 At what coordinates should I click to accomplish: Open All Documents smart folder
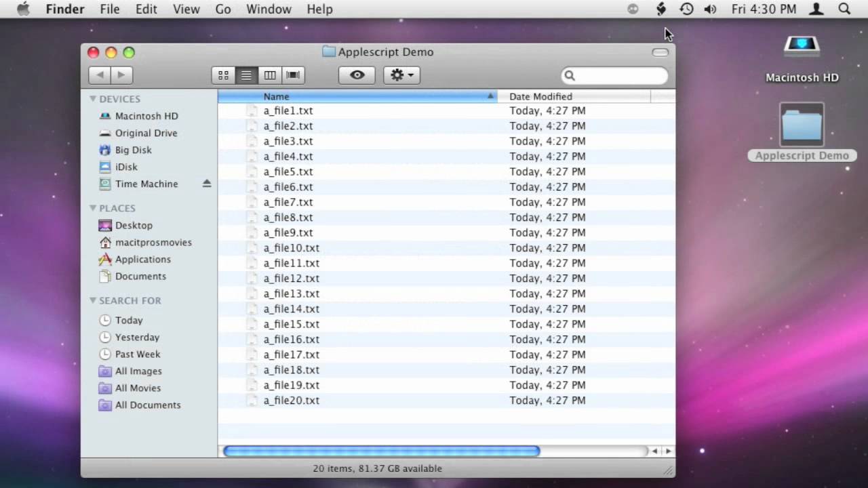point(148,405)
